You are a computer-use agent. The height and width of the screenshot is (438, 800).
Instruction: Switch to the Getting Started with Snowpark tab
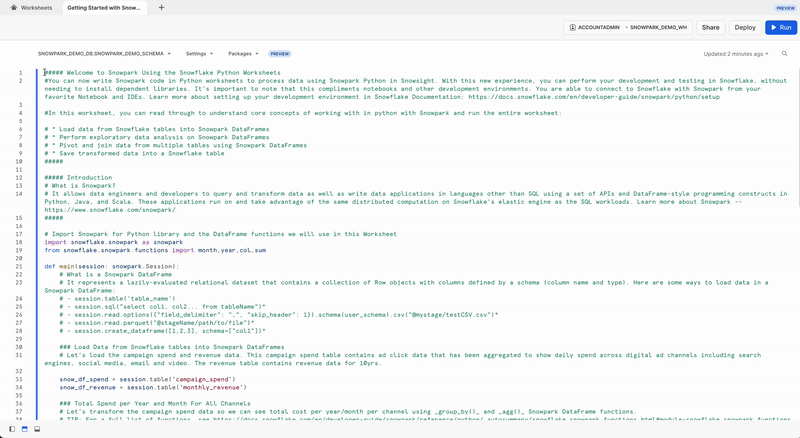[x=104, y=7]
